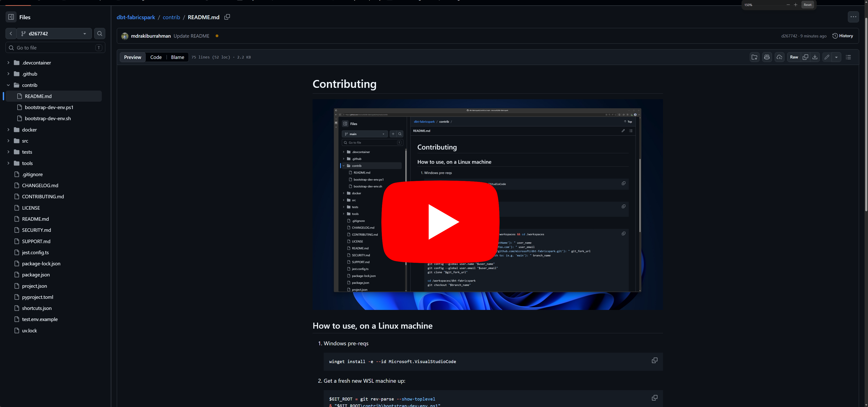Collapse the Files side panel icon
868x407 pixels.
[11, 17]
